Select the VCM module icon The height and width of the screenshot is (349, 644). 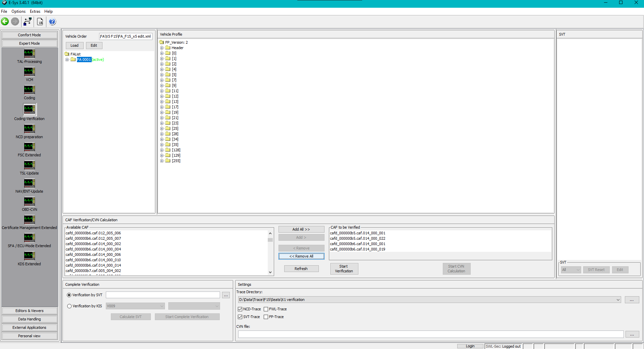coord(30,72)
